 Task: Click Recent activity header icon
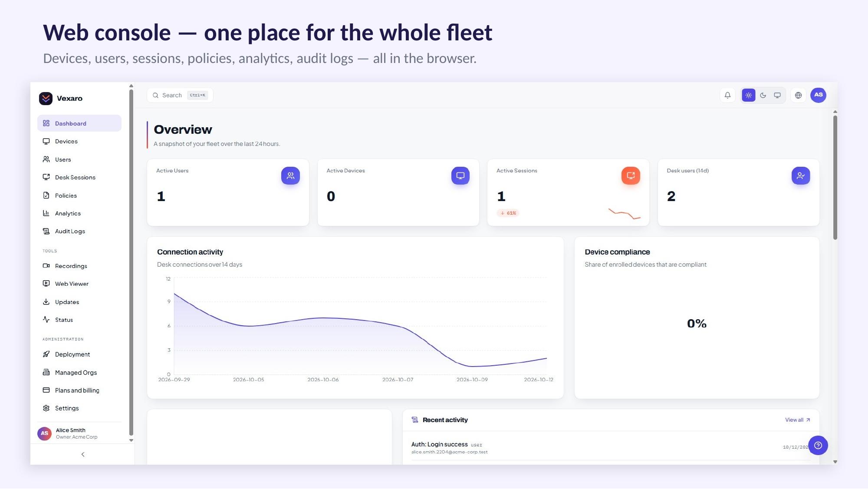(415, 420)
